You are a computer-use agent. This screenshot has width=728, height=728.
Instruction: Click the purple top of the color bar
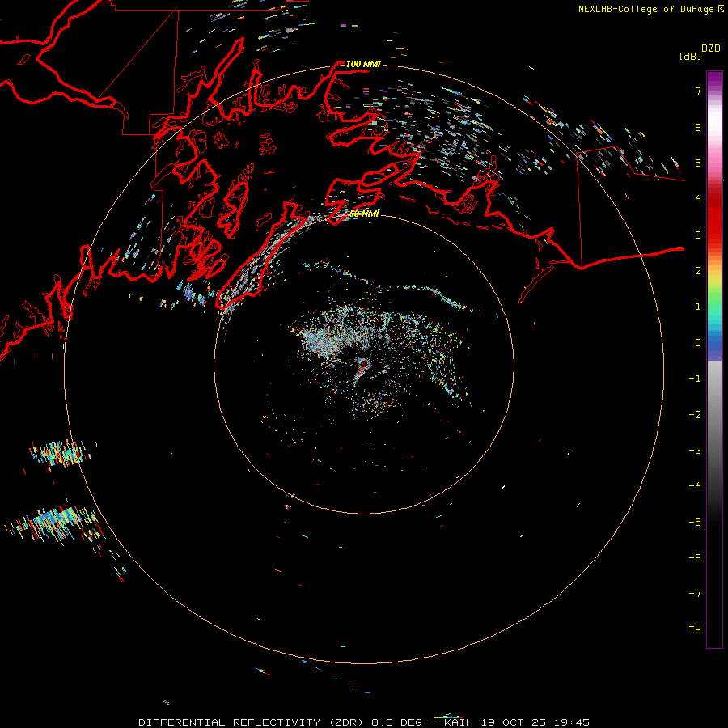pos(714,78)
